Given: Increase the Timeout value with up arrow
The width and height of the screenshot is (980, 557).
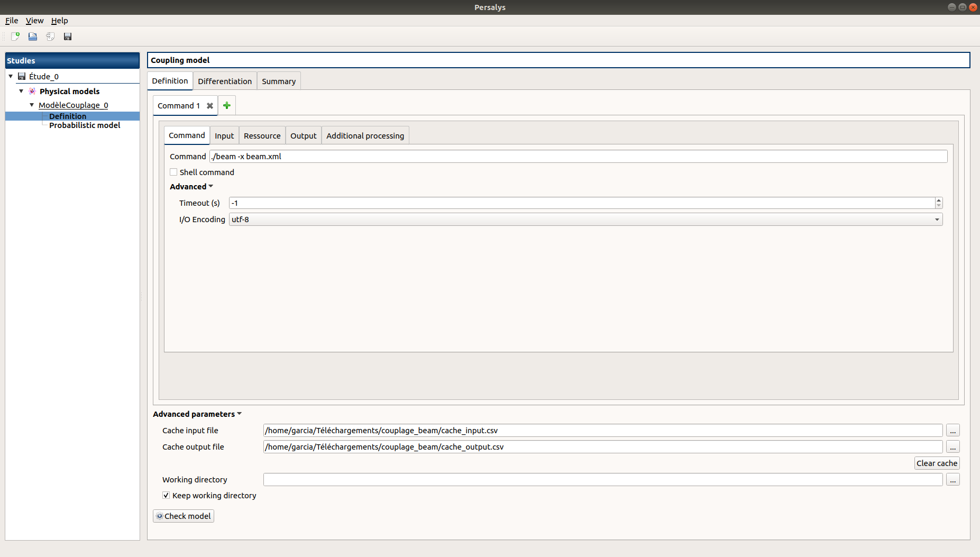Looking at the screenshot, I should point(939,200).
